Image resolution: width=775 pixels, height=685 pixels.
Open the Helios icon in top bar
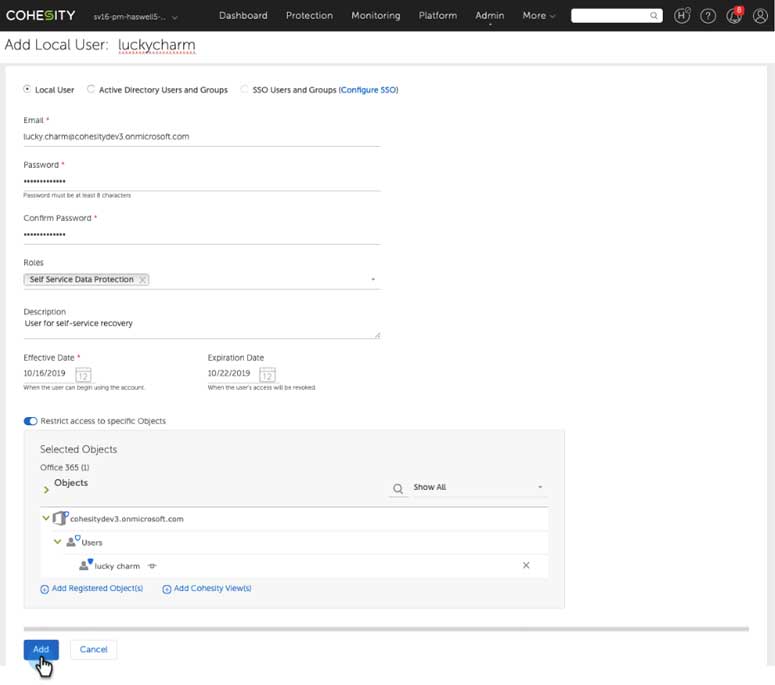click(x=683, y=16)
